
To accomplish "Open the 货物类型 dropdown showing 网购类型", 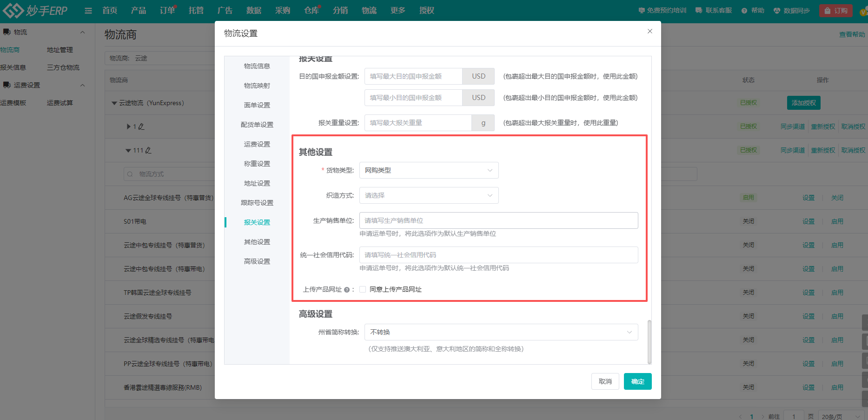I will (x=428, y=170).
